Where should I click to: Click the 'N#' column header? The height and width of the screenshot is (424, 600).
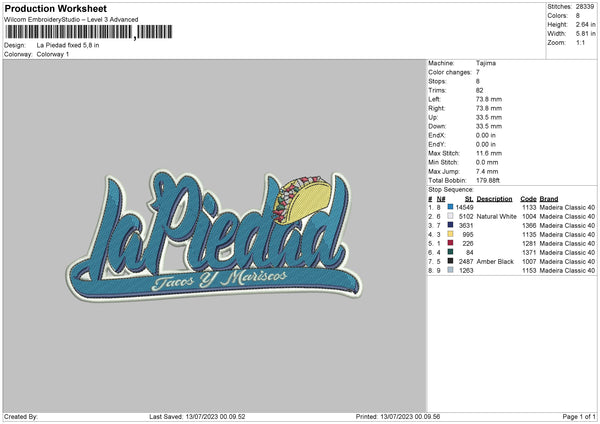pyautogui.click(x=441, y=199)
